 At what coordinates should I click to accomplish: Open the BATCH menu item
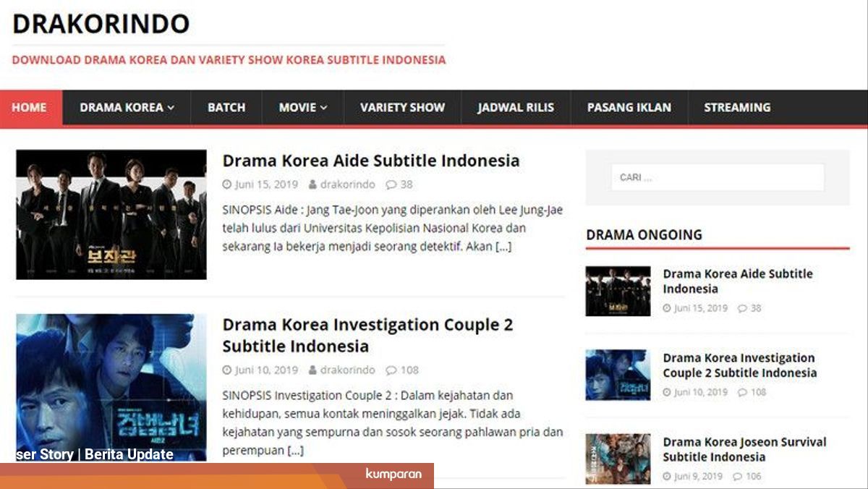click(226, 108)
